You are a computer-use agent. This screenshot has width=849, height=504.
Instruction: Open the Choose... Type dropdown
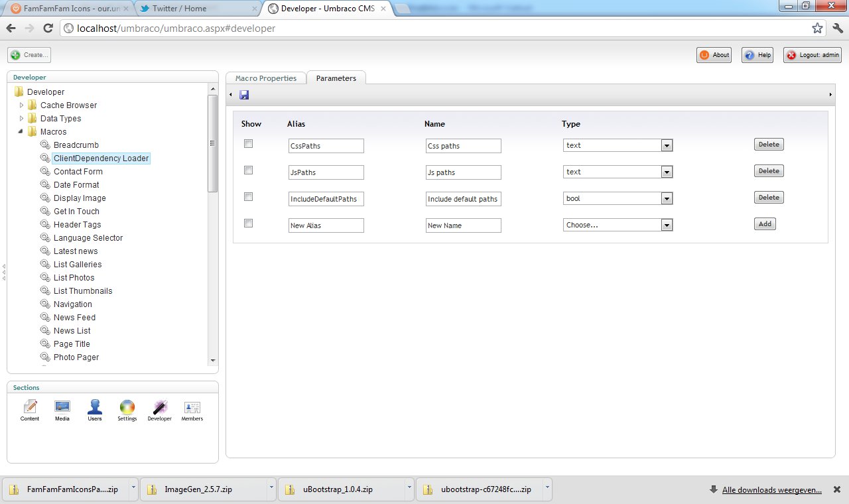tap(618, 225)
